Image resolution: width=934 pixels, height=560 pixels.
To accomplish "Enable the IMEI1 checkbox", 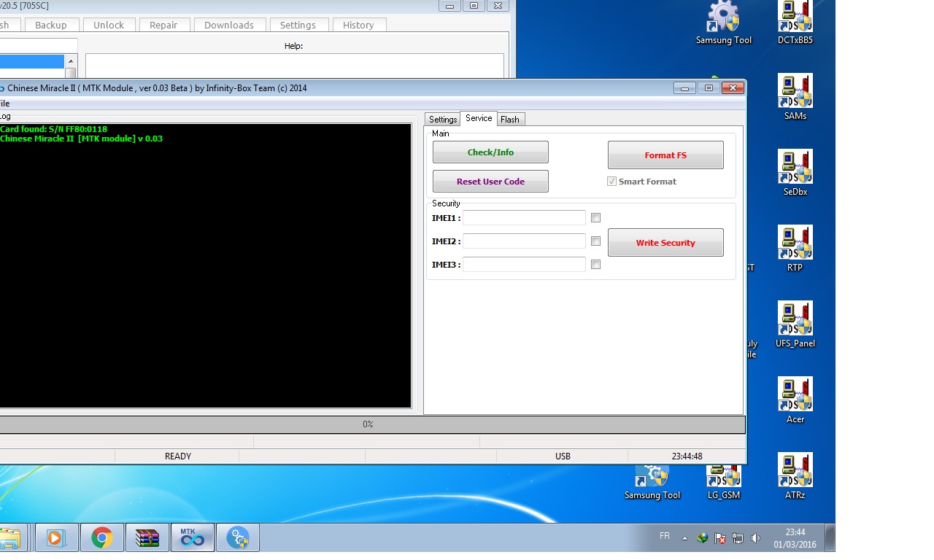I will [x=595, y=218].
